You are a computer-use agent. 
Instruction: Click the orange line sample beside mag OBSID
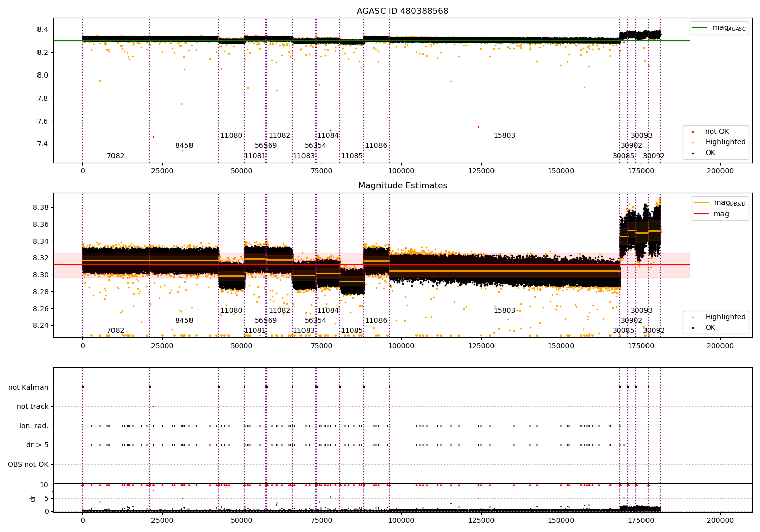pos(702,203)
